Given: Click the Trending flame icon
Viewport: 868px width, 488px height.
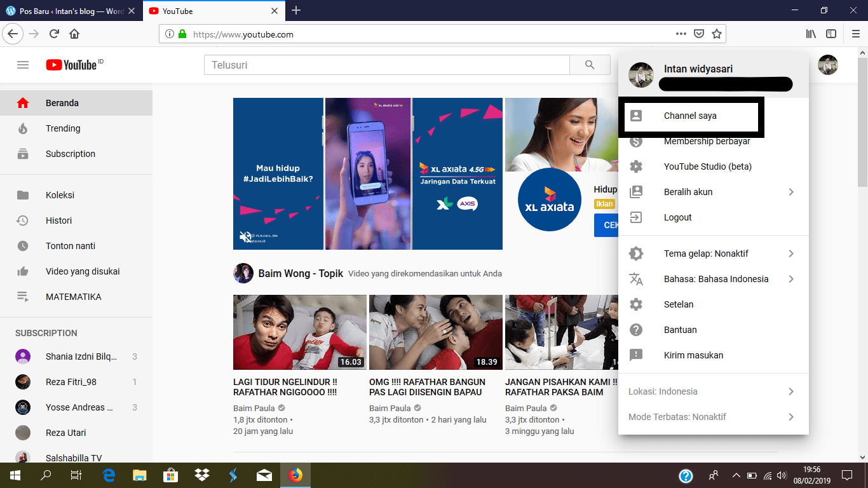Looking at the screenshot, I should pos(23,128).
